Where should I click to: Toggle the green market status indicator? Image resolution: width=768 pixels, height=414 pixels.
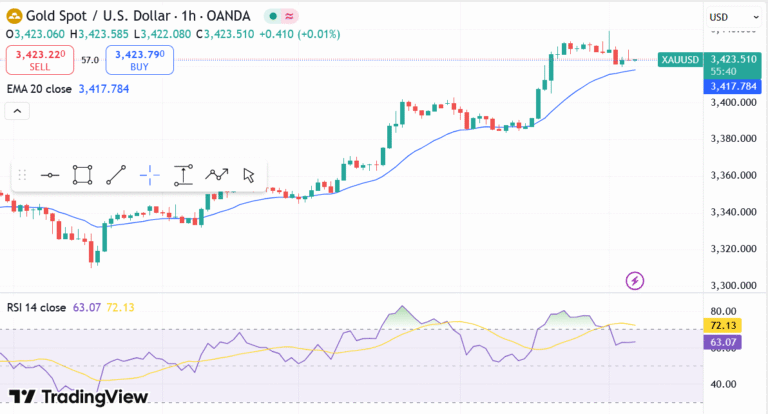pyautogui.click(x=273, y=17)
